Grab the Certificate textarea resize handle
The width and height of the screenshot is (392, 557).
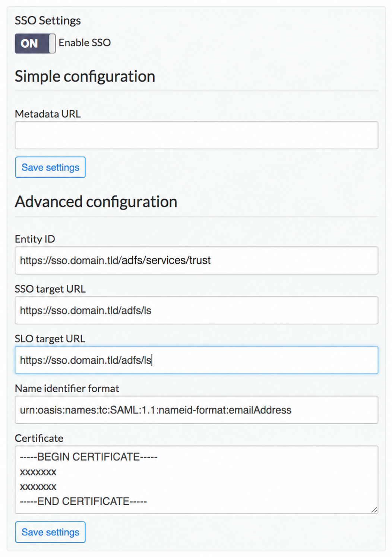coord(374,510)
